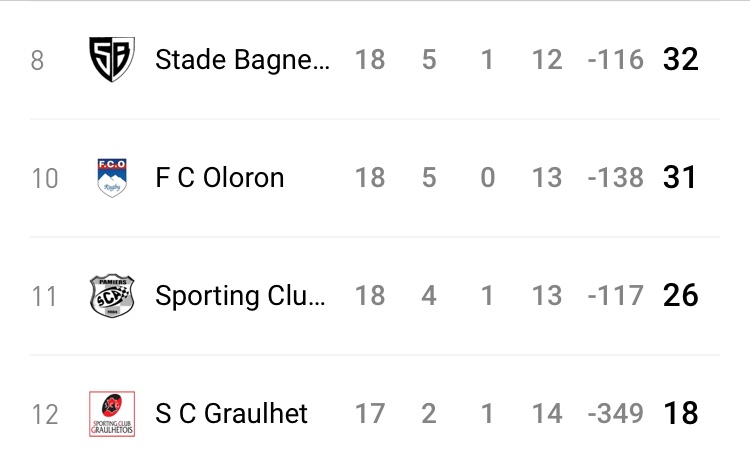This screenshot has width=750, height=469.
Task: Click Stade Bagnérais 32 points total
Action: (680, 60)
